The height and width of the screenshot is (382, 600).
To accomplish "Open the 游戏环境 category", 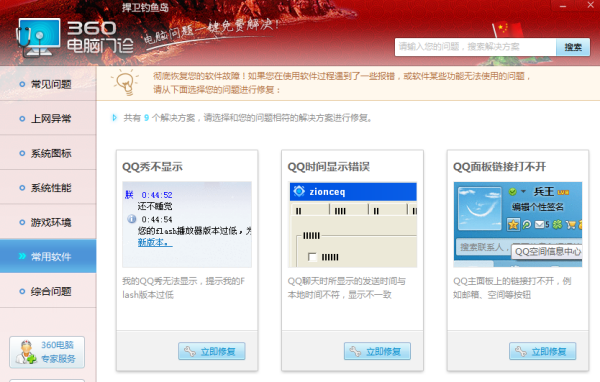I will click(x=48, y=222).
